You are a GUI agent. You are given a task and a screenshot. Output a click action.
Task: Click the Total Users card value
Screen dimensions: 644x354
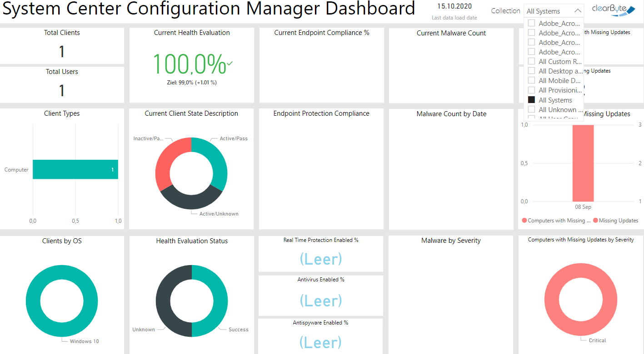point(62,91)
